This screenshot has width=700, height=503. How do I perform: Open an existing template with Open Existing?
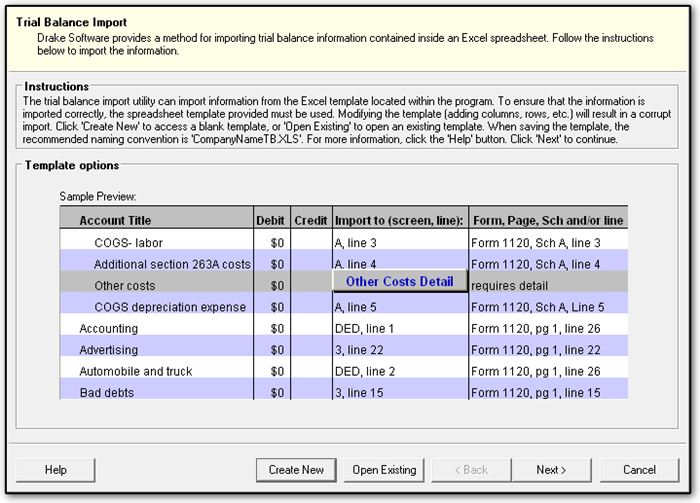384,470
